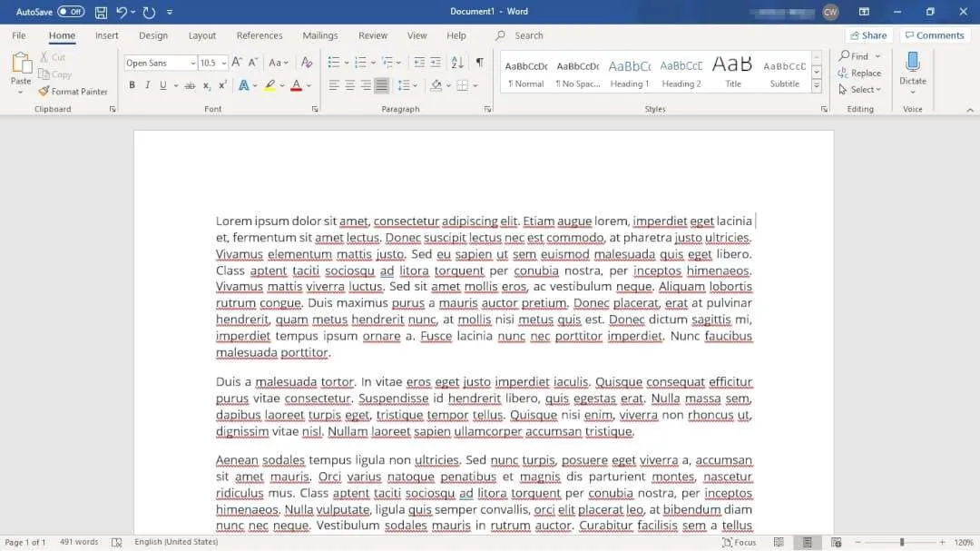Viewport: 980px width, 551px height.
Task: Show paragraph marks with pilcrow icon
Action: click(479, 63)
